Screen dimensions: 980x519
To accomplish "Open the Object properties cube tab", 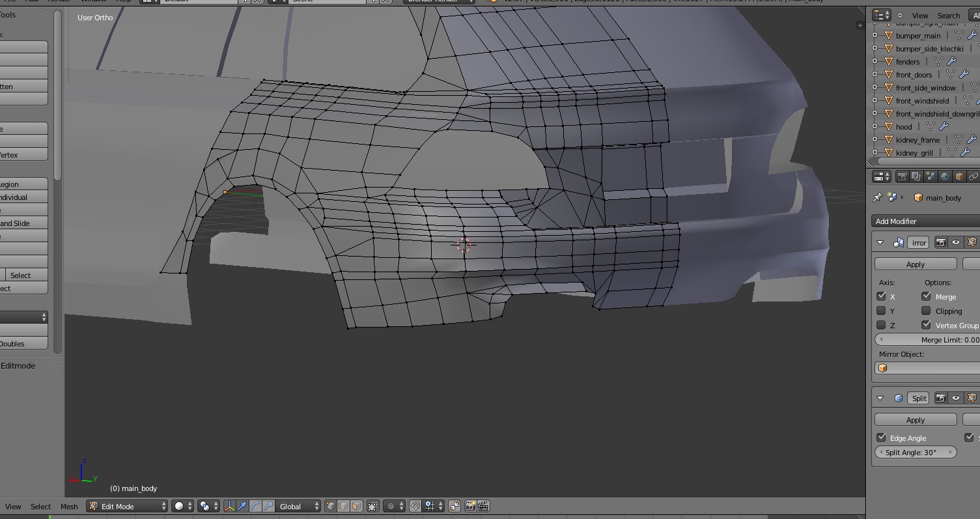I will coord(959,176).
